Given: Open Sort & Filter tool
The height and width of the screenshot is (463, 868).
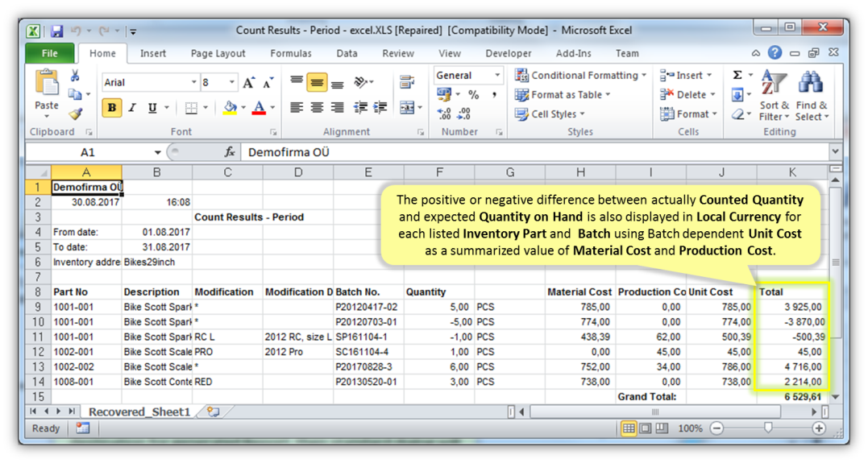Looking at the screenshot, I should click(774, 95).
